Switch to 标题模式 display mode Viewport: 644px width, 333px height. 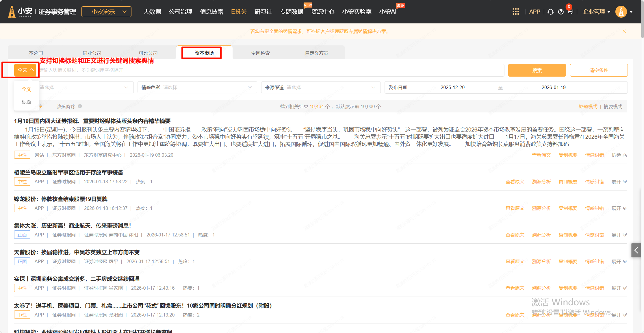[x=588, y=107]
